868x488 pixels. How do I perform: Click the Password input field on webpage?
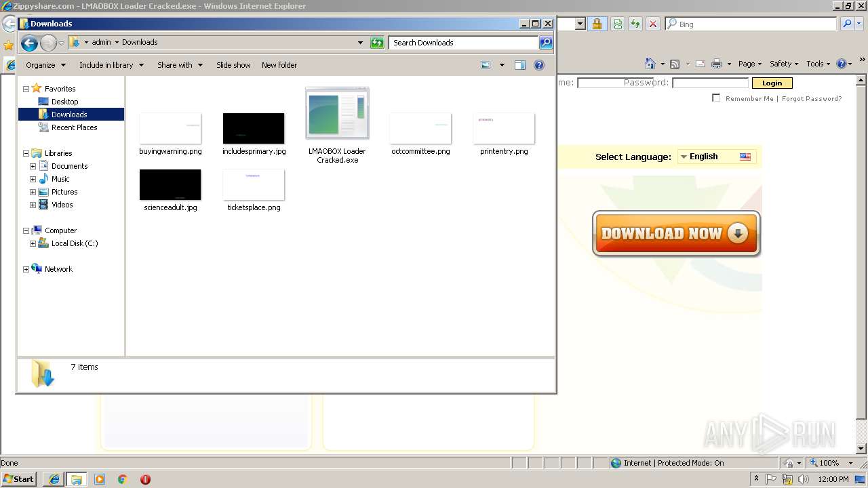(x=710, y=83)
